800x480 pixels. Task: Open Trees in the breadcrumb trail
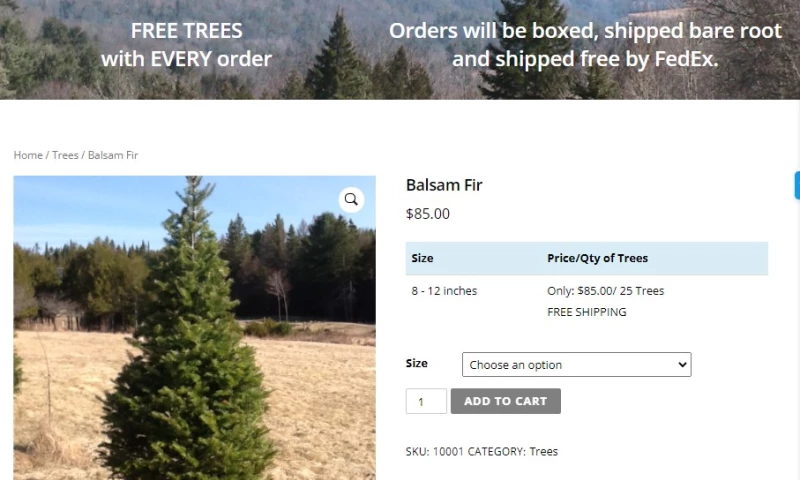click(65, 155)
